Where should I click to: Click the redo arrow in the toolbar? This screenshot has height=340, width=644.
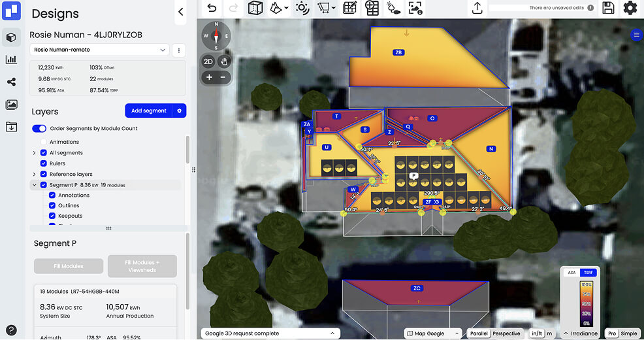(233, 8)
